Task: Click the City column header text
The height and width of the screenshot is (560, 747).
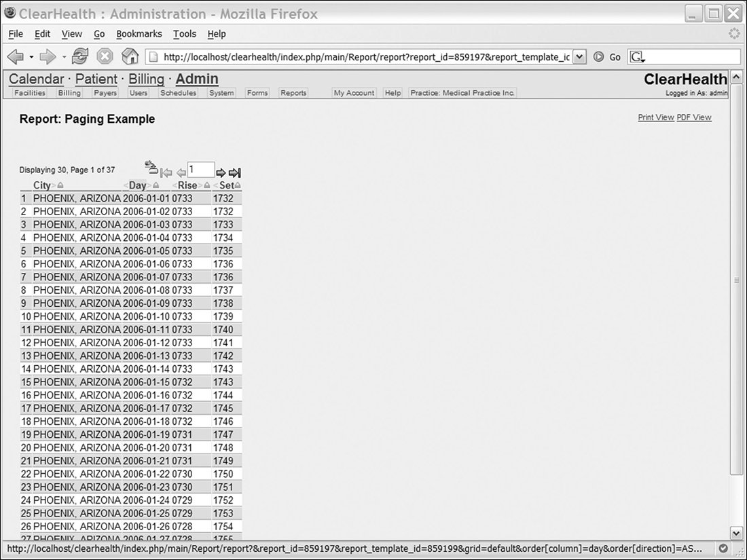Action: (42, 185)
